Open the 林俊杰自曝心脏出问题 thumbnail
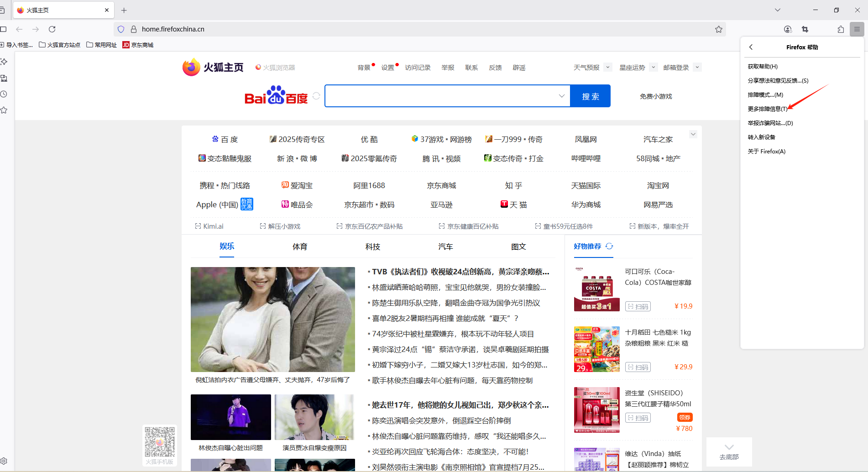The image size is (868, 472). 231,417
